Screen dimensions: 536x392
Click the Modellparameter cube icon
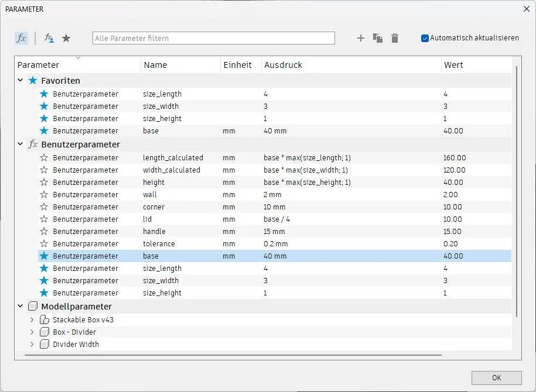pyautogui.click(x=33, y=307)
